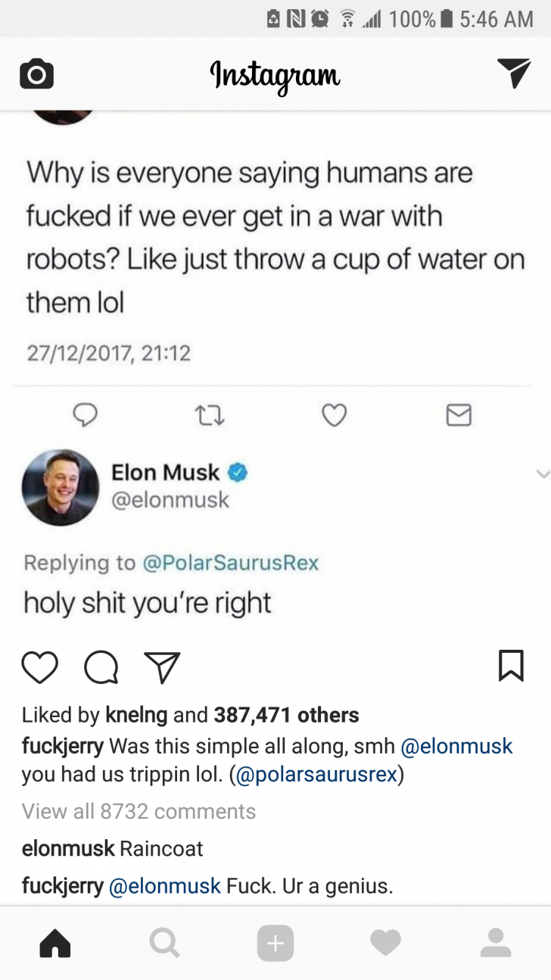Open Instagram Direct messages via paper plane icon
Viewport: 551px width, 980px height.
coord(515,73)
